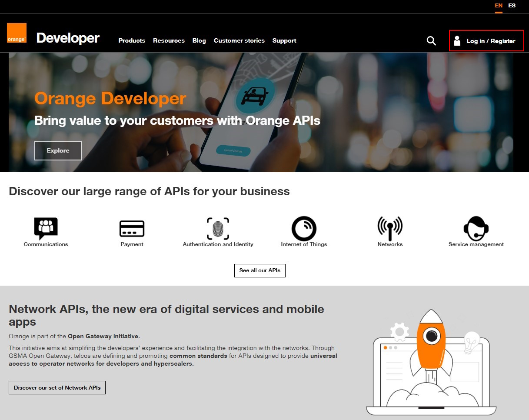Open the Products menu

coord(132,40)
